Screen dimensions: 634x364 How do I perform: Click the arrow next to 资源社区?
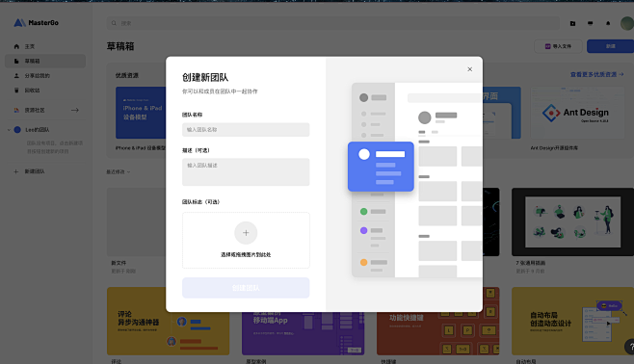(x=75, y=110)
